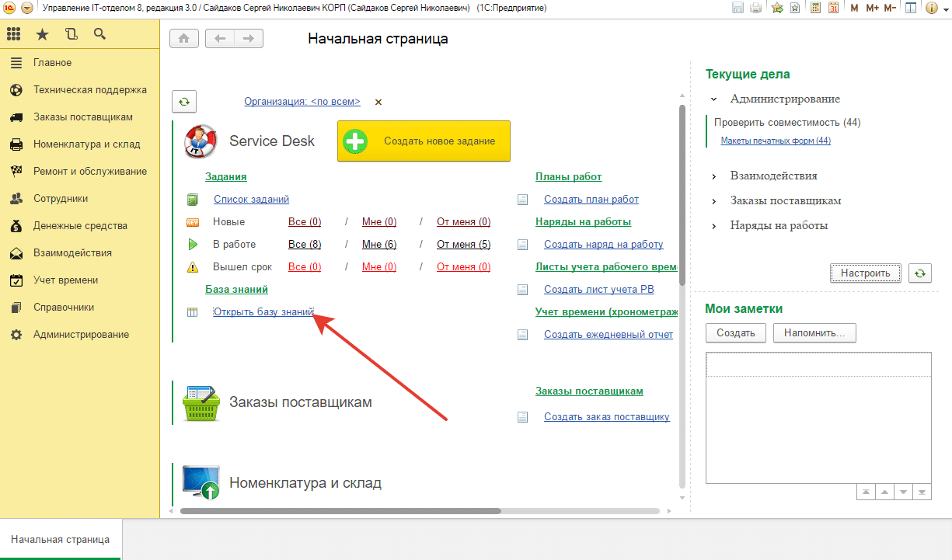The width and height of the screenshot is (952, 560).
Task: Click Открыть базу знаний link
Action: (263, 311)
